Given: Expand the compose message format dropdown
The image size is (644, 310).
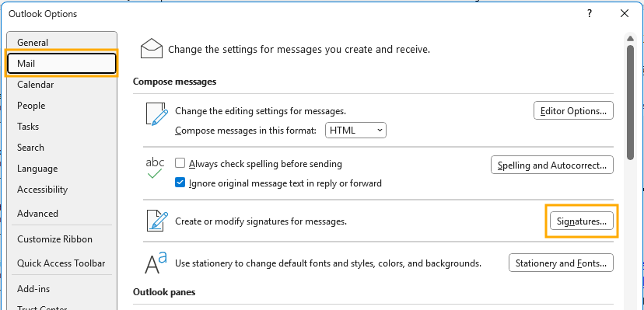Looking at the screenshot, I should point(355,131).
